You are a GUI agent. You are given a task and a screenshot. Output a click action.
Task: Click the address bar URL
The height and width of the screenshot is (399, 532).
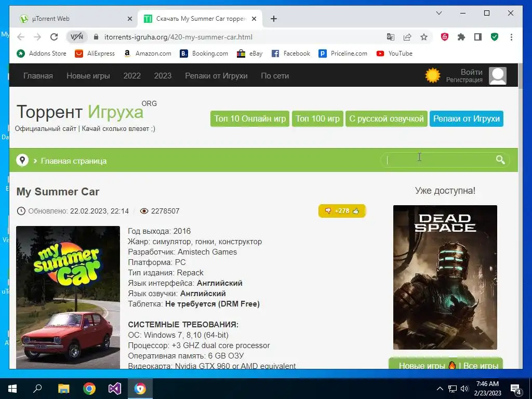click(178, 37)
